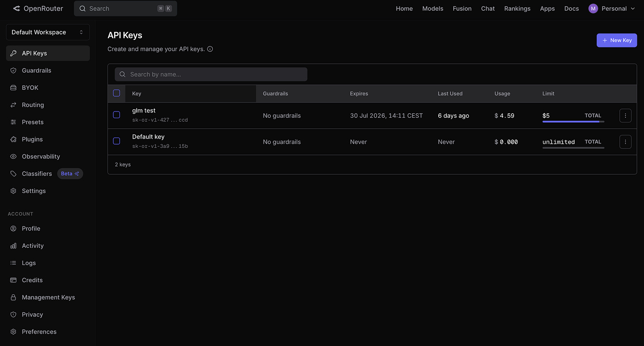Click the purple M account avatar
The width and height of the screenshot is (644, 346).
(x=593, y=8)
